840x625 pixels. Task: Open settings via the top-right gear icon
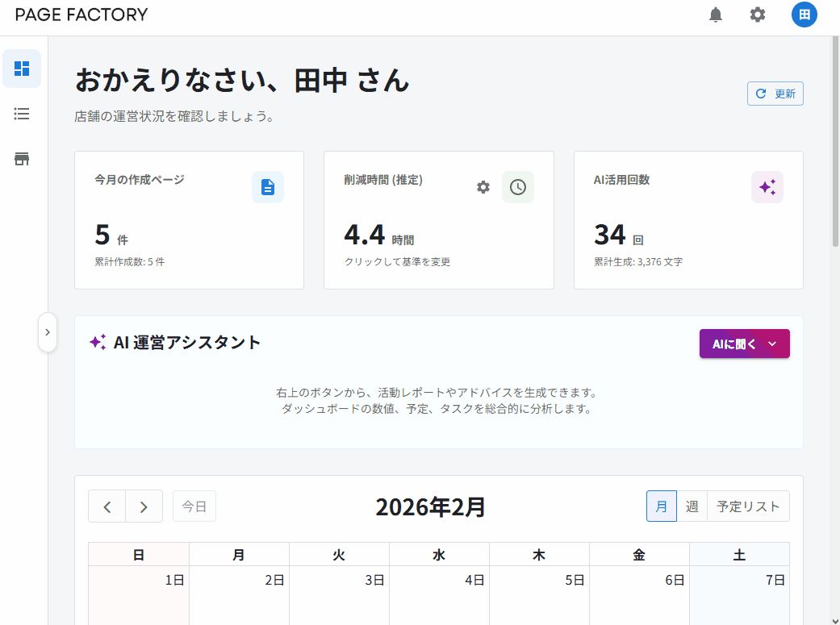click(757, 15)
